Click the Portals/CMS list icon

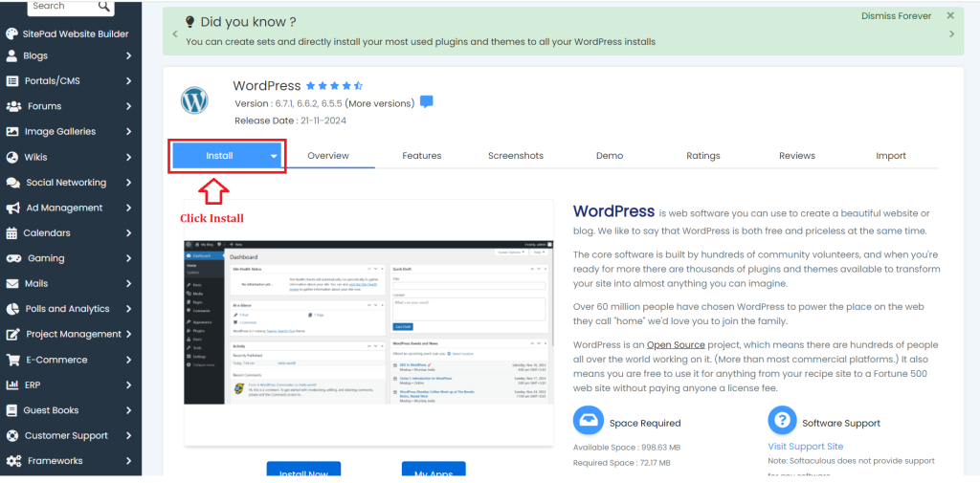[x=11, y=81]
